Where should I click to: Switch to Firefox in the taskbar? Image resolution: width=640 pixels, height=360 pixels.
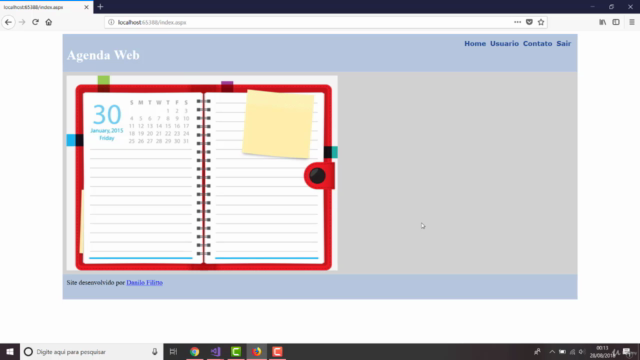tap(257, 351)
